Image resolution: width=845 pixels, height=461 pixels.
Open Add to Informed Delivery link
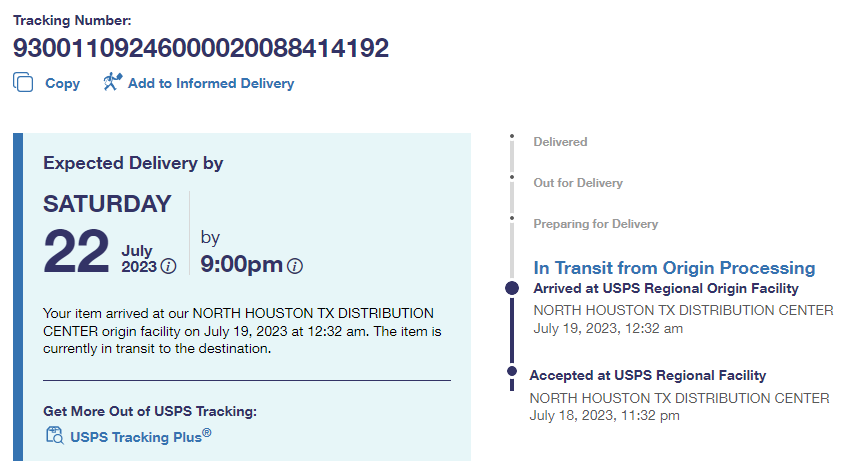pyautogui.click(x=210, y=84)
